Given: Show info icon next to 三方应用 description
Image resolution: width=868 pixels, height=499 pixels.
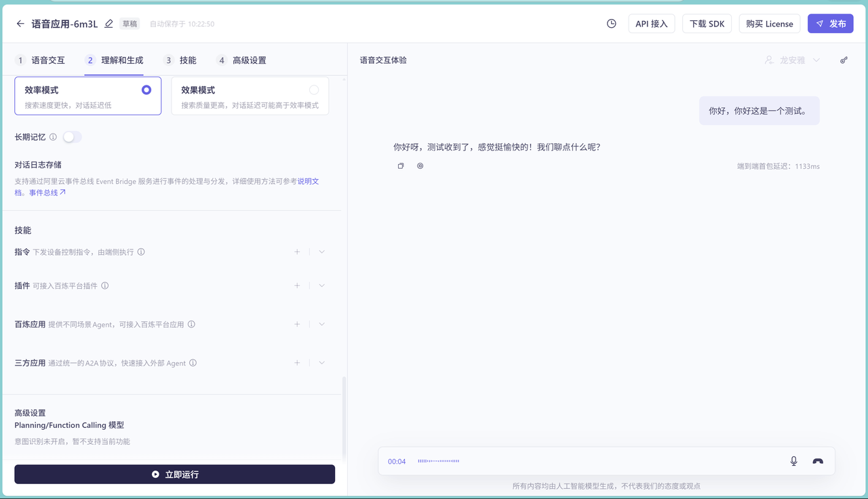Looking at the screenshot, I should point(193,363).
